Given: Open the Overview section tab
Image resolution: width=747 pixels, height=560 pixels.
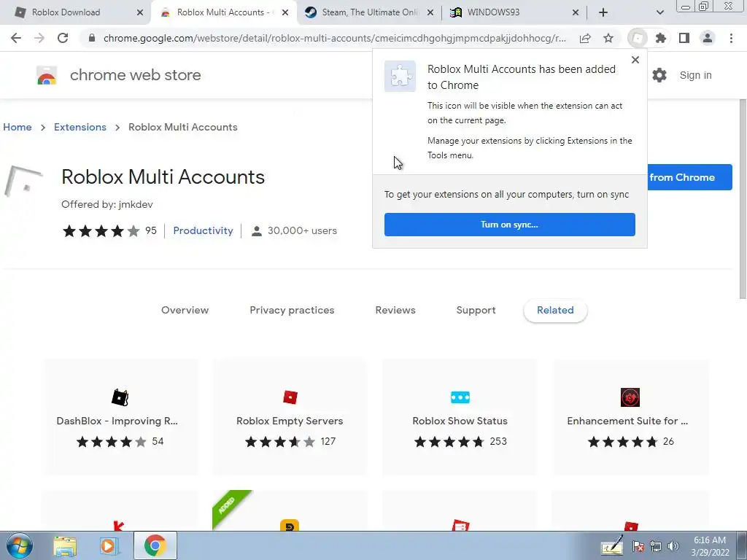Looking at the screenshot, I should 185,310.
